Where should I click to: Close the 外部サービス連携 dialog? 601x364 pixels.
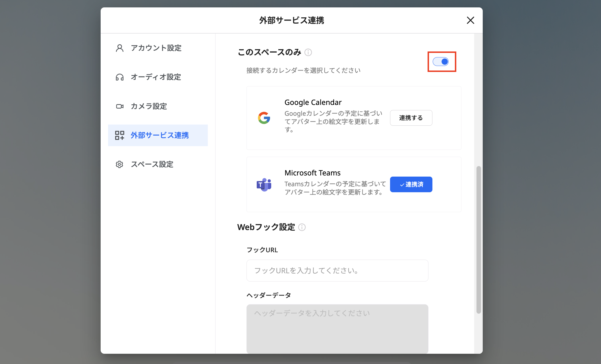coord(471,20)
